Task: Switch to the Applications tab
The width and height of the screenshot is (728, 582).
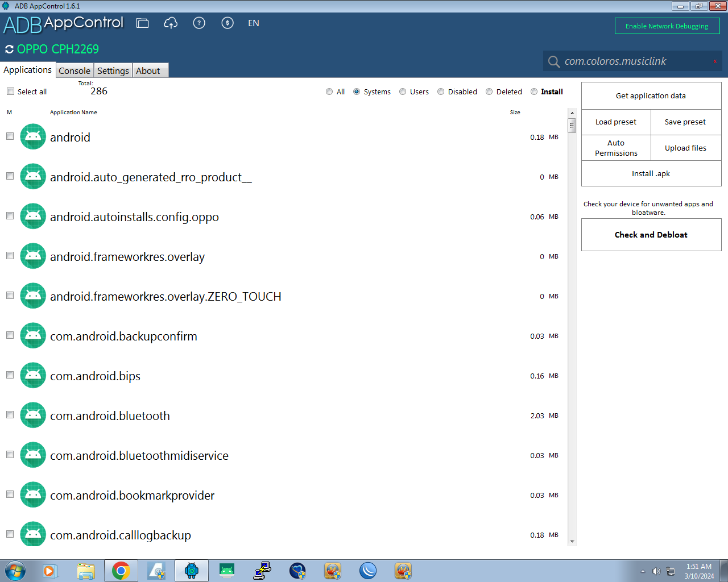Action: coord(27,70)
